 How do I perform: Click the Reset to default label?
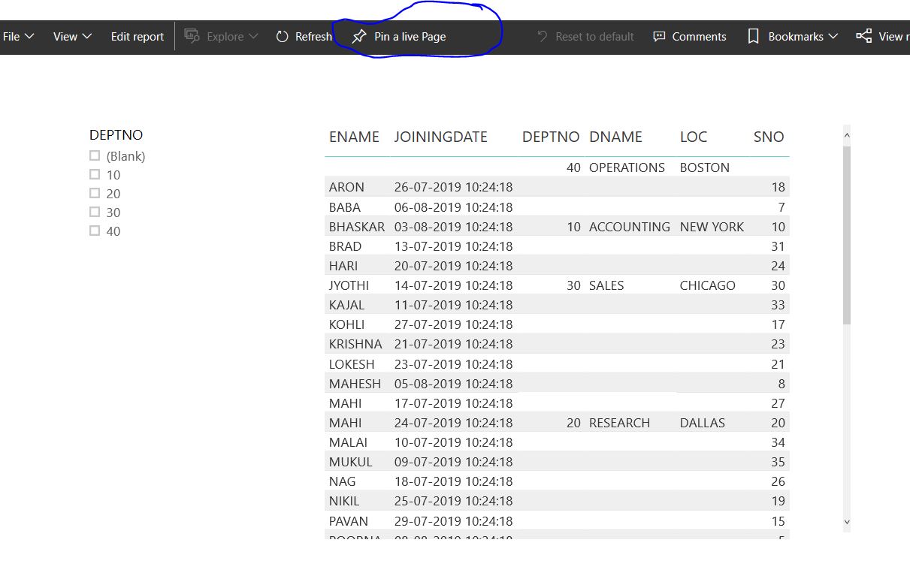[594, 36]
